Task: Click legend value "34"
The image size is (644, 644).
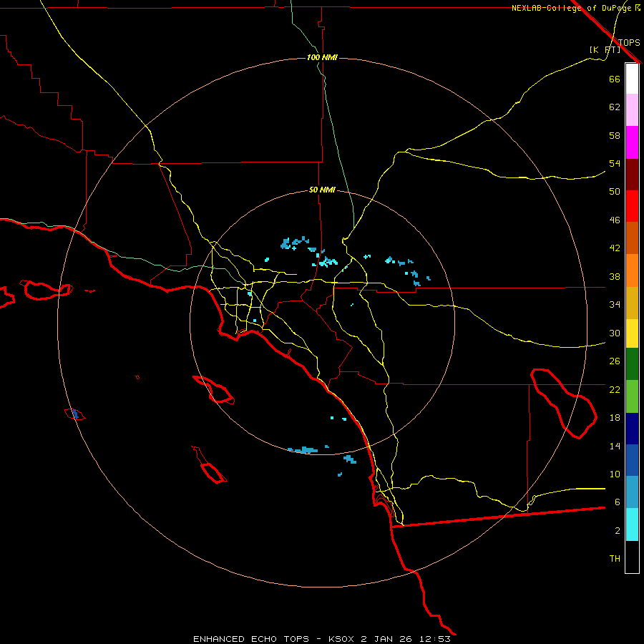Action: [x=615, y=304]
